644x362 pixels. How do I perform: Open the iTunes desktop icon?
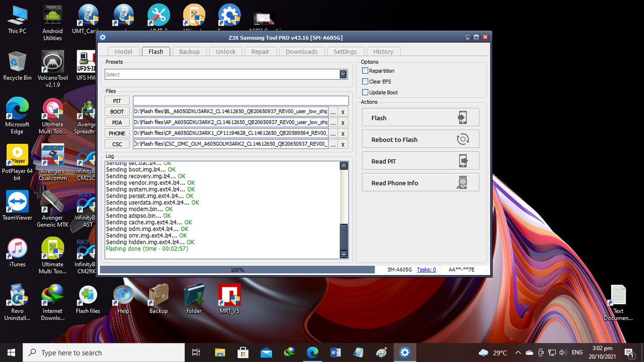(x=17, y=252)
